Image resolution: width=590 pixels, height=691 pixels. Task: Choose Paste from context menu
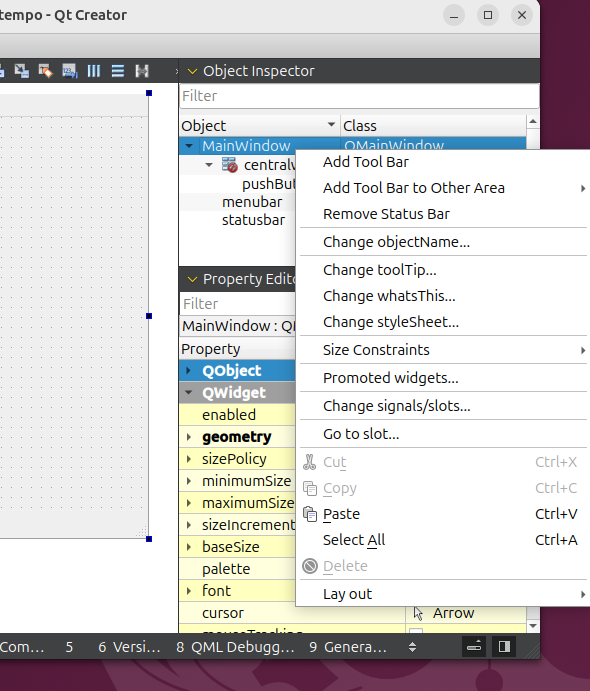[x=444, y=514]
